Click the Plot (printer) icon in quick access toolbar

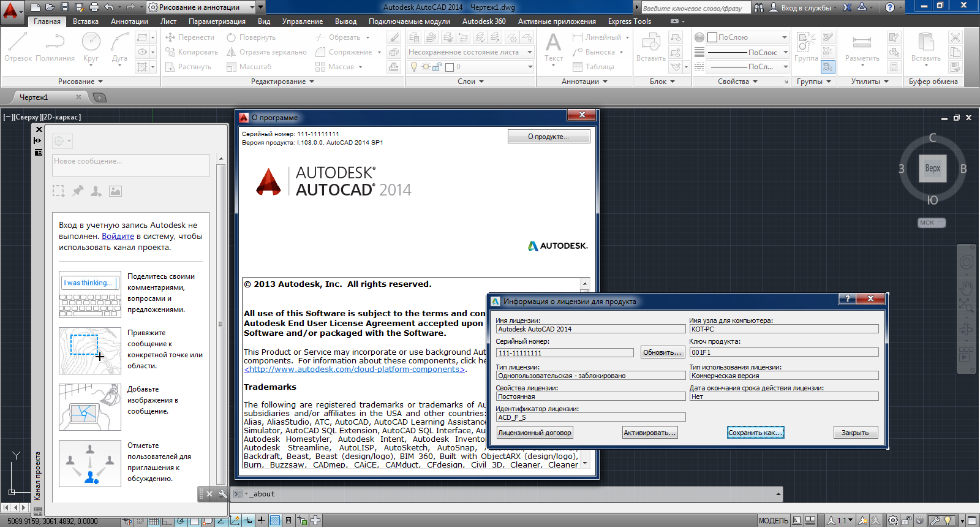click(94, 7)
